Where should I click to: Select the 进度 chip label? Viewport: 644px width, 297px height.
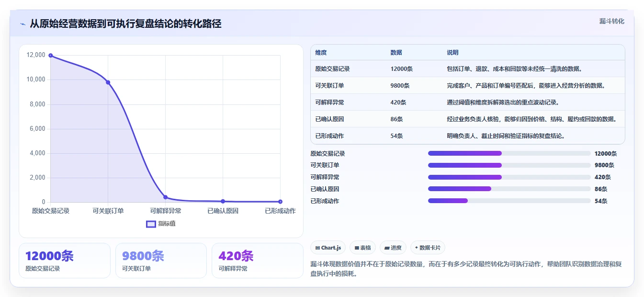tap(396, 248)
